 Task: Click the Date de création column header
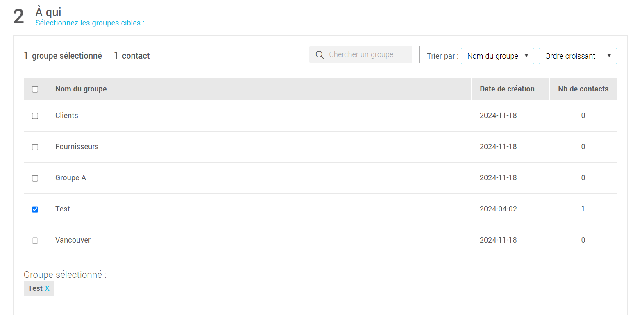[507, 89]
